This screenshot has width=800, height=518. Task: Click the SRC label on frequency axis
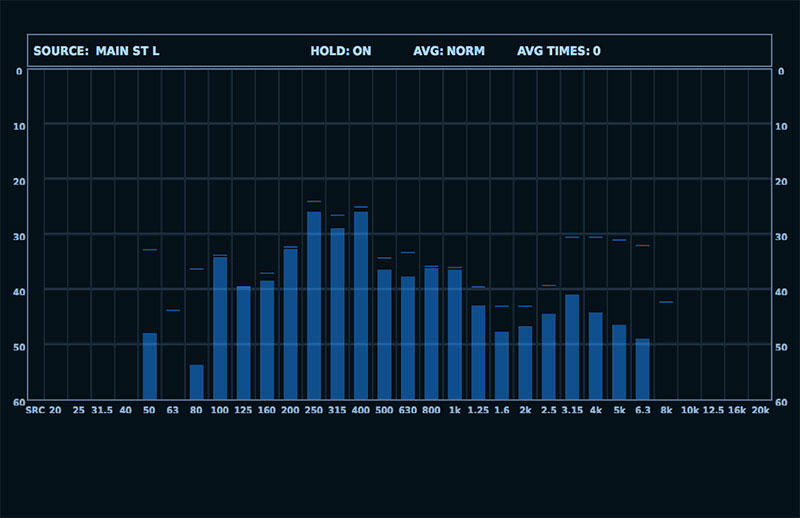click(x=35, y=410)
